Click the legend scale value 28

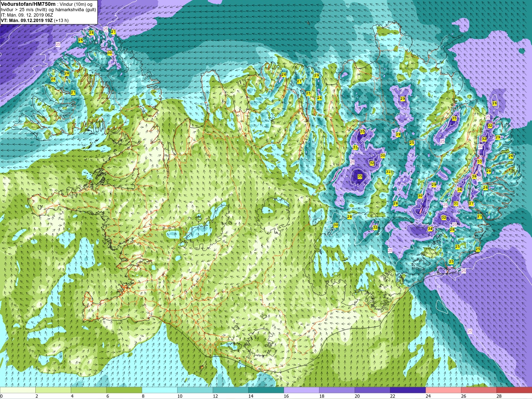(x=499, y=396)
